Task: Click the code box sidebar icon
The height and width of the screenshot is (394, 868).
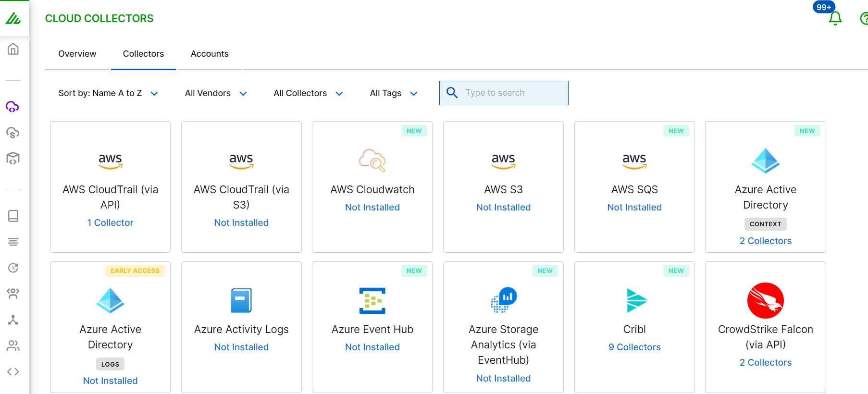Action: point(13,159)
